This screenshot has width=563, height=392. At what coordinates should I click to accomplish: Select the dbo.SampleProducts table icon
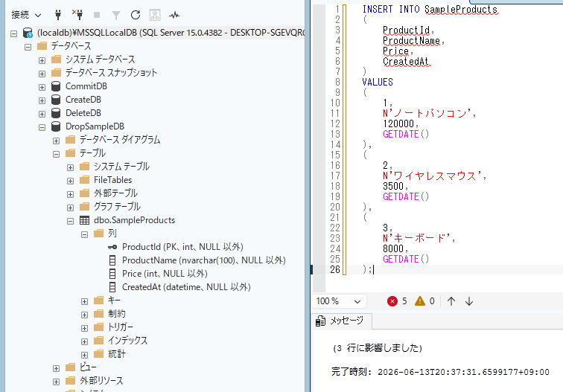coord(84,220)
